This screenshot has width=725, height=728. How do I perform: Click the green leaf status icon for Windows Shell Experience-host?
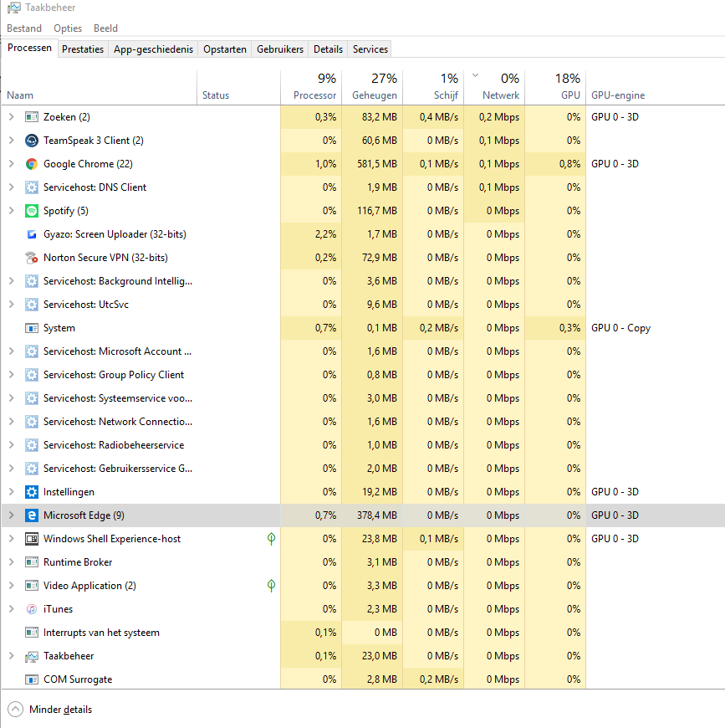click(x=272, y=539)
